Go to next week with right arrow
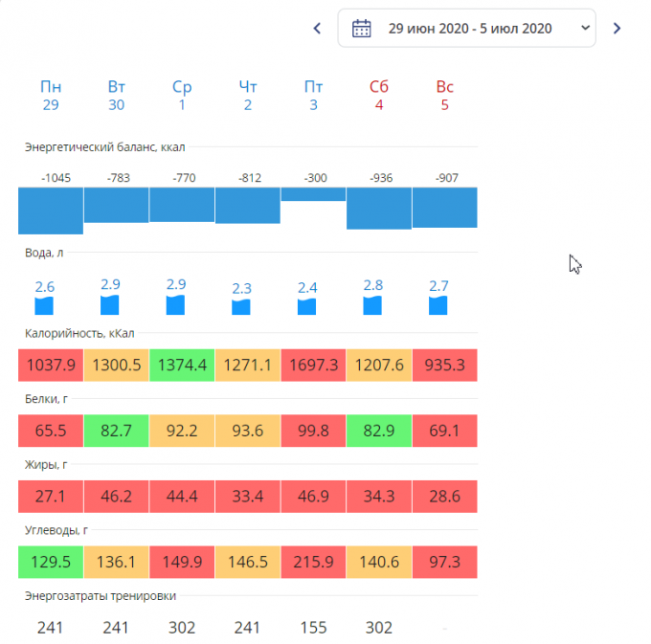This screenshot has width=651, height=644. pos(617,28)
